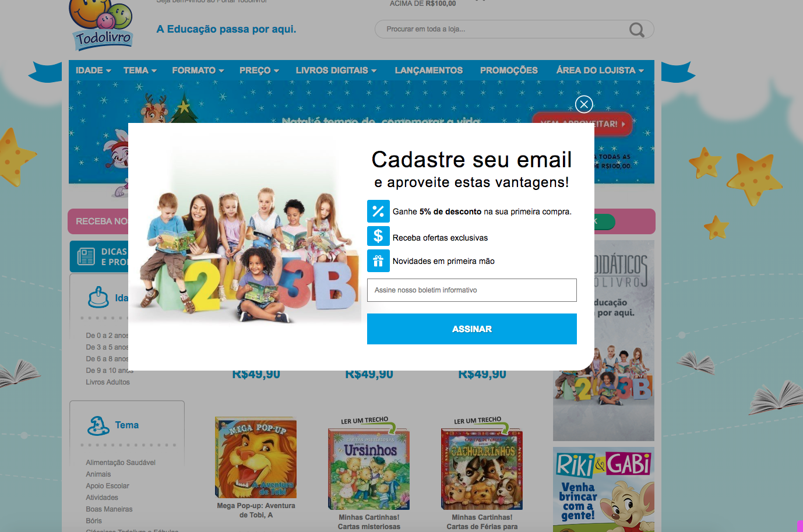Click the search magnifier icon

637,30
